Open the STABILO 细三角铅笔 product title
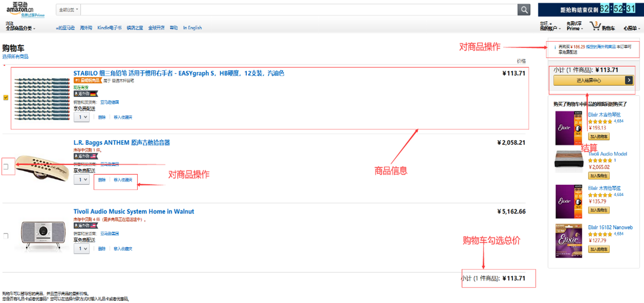Image resolution: width=644 pixels, height=303 pixels. pos(179,73)
